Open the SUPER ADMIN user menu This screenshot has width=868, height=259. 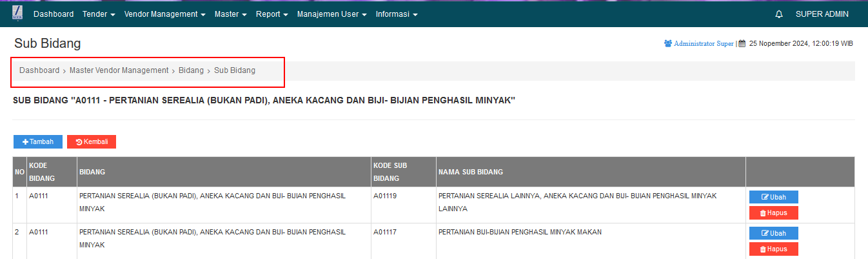(822, 14)
